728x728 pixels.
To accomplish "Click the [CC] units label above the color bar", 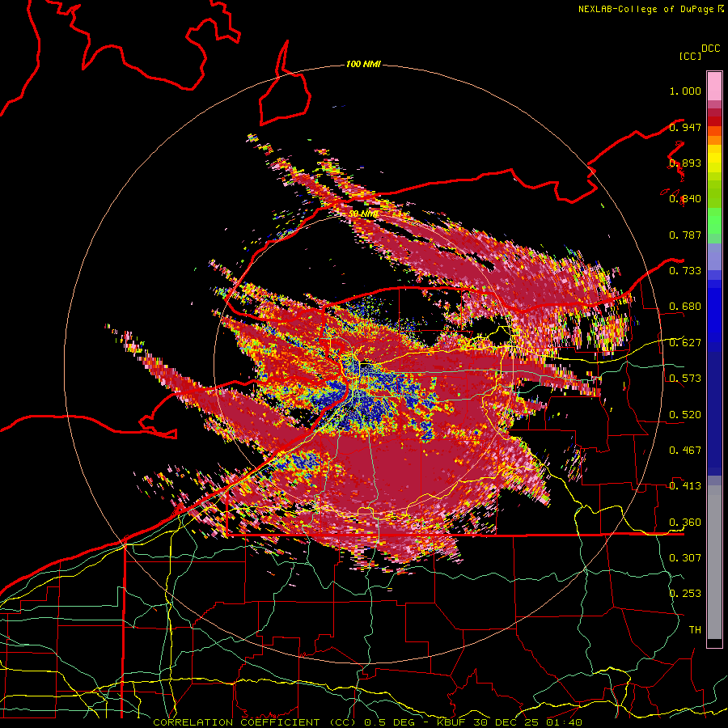I will click(x=690, y=56).
